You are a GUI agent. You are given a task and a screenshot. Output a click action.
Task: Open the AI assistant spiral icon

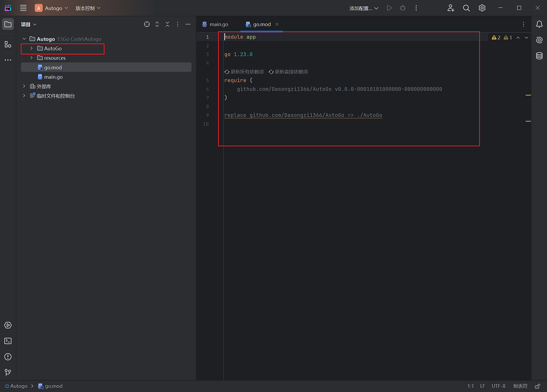tap(539, 40)
